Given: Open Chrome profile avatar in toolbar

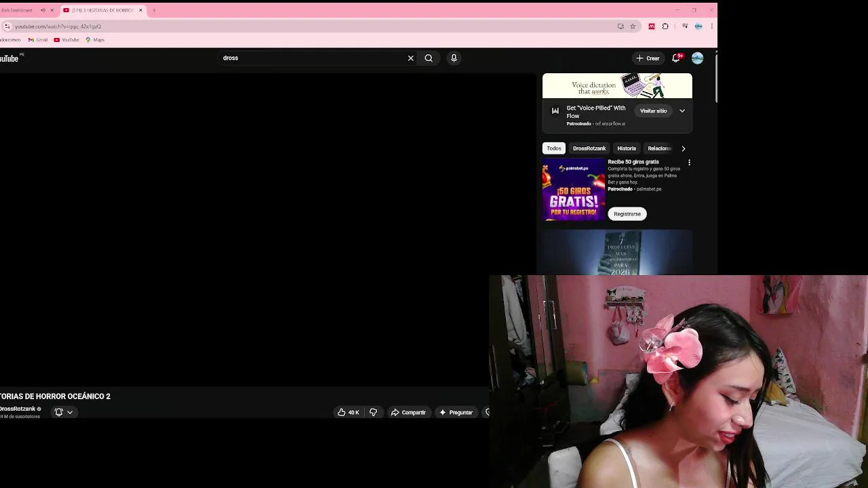Looking at the screenshot, I should (698, 26).
